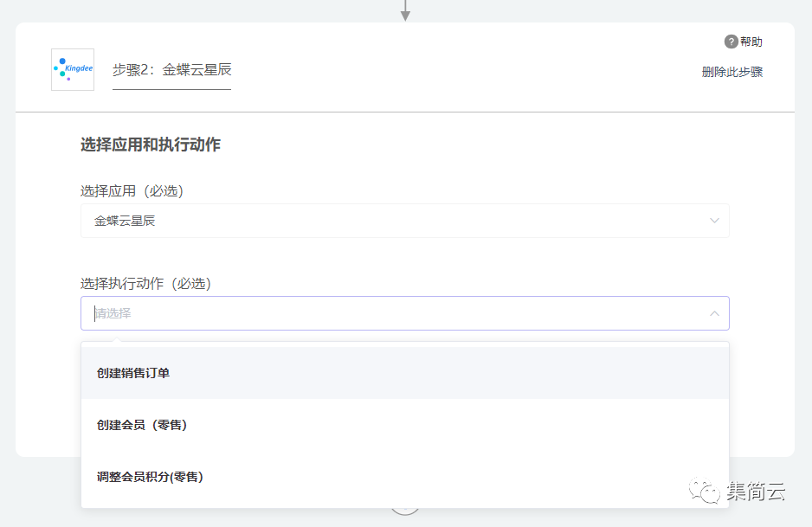
Task: Collapse the 选择执行动作 dropdown arrow
Action: (714, 313)
